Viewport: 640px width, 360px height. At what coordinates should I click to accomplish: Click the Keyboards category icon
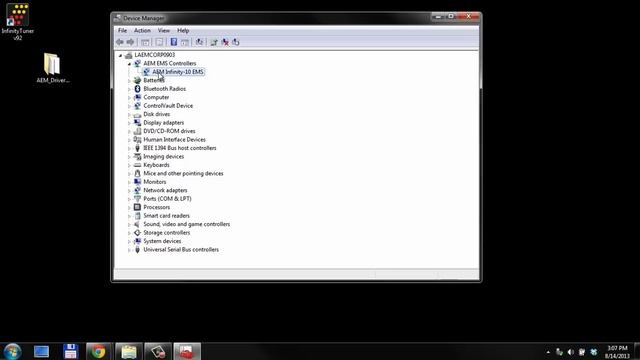point(138,165)
